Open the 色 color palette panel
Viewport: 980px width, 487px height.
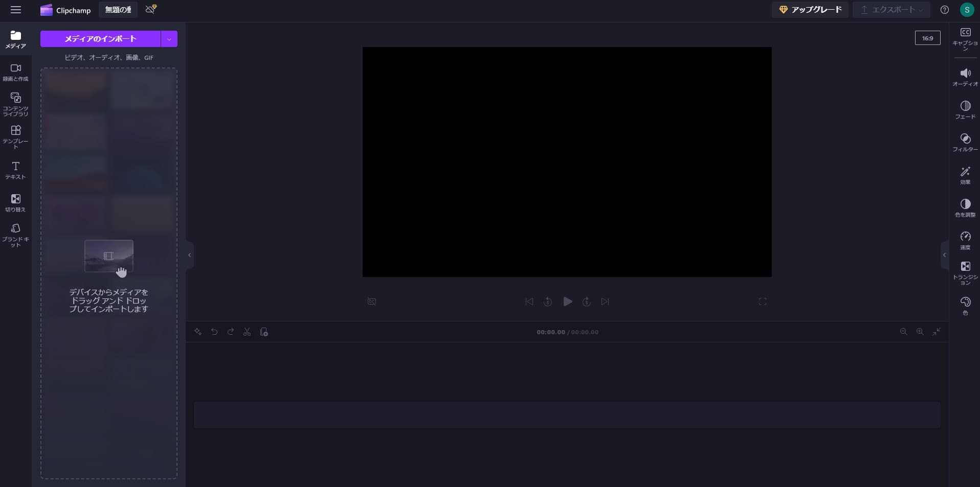click(x=965, y=306)
